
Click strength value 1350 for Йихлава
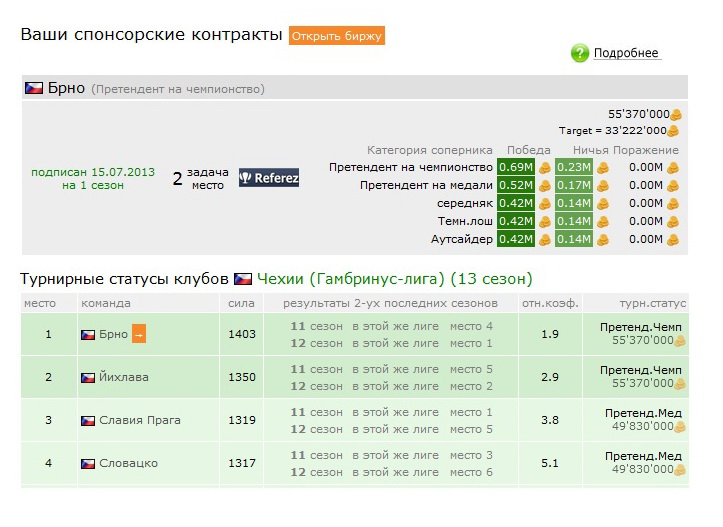point(242,377)
